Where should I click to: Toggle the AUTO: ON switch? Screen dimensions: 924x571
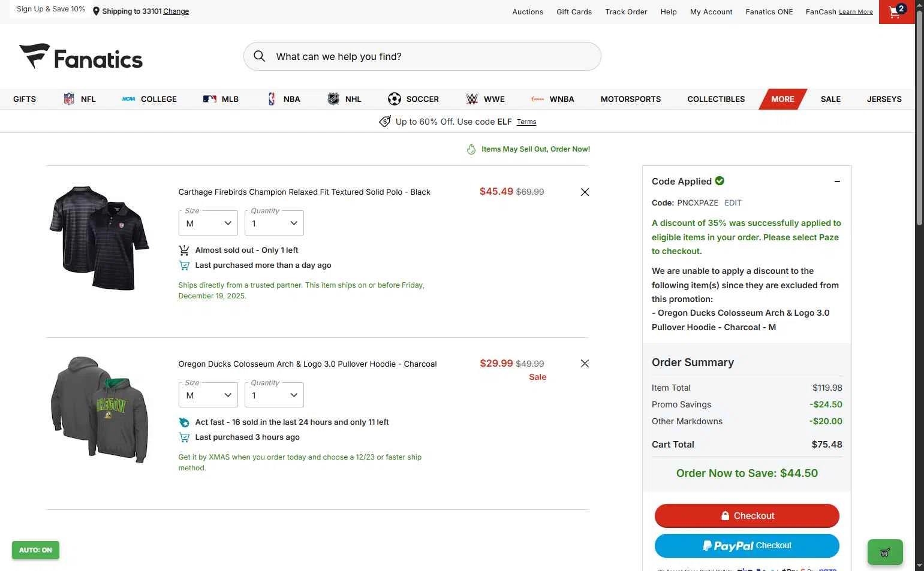pos(35,550)
